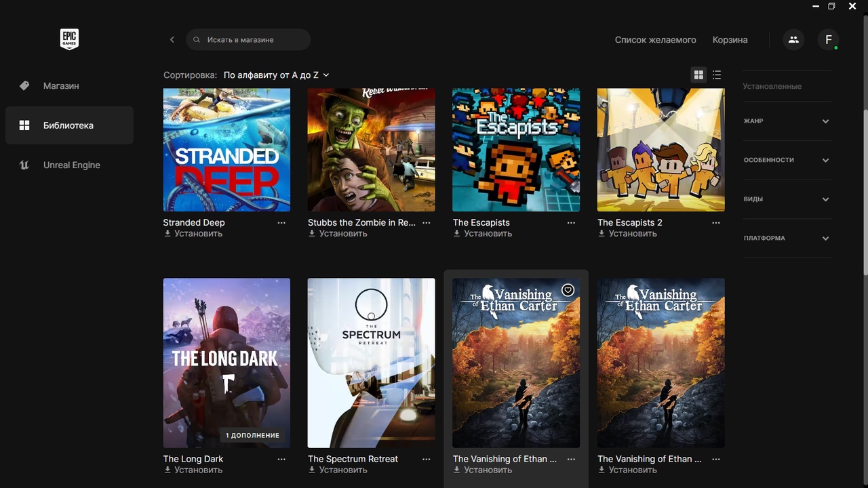Go back with the left arrow
Screen dimensions: 868x488
(x=172, y=40)
